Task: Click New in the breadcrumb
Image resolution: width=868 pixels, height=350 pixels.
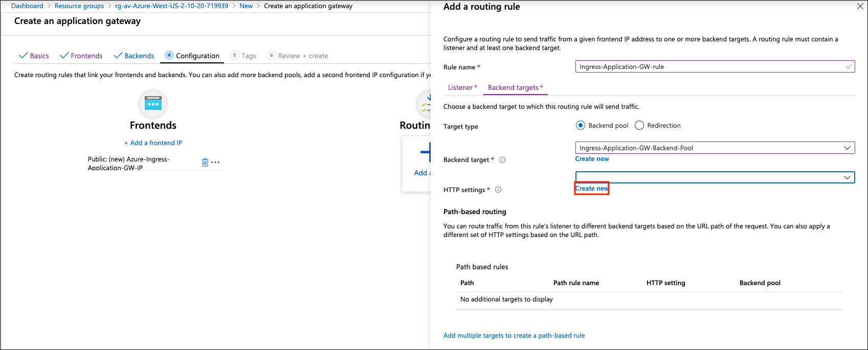Action: click(x=246, y=6)
